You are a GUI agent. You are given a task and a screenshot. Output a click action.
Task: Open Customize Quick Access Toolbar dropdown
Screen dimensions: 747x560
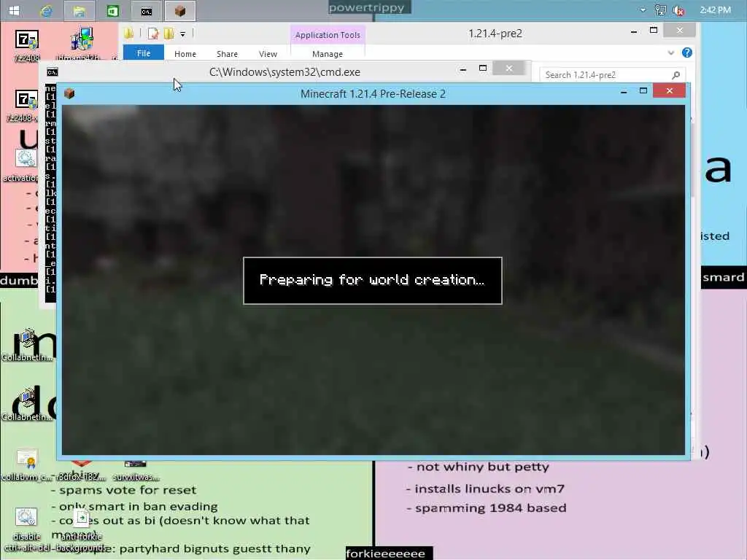click(182, 34)
